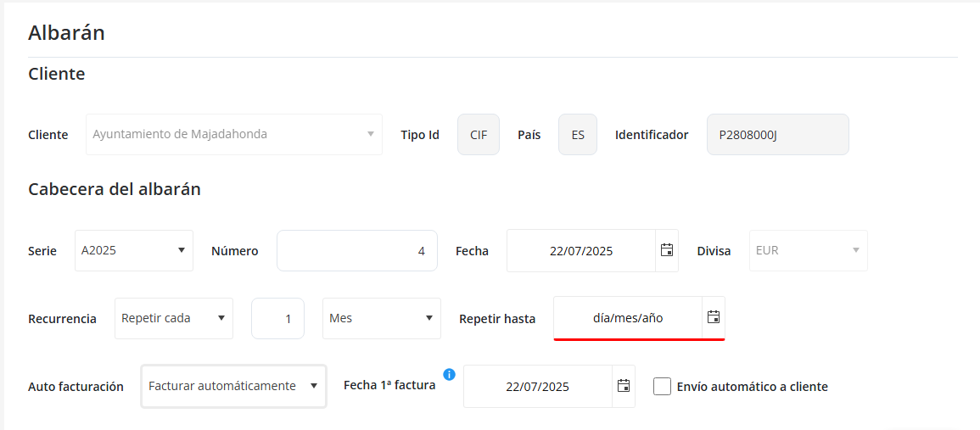980x430 pixels.
Task: Expand the Recurrencia dropdown 'Repetir cada'
Action: tap(174, 318)
